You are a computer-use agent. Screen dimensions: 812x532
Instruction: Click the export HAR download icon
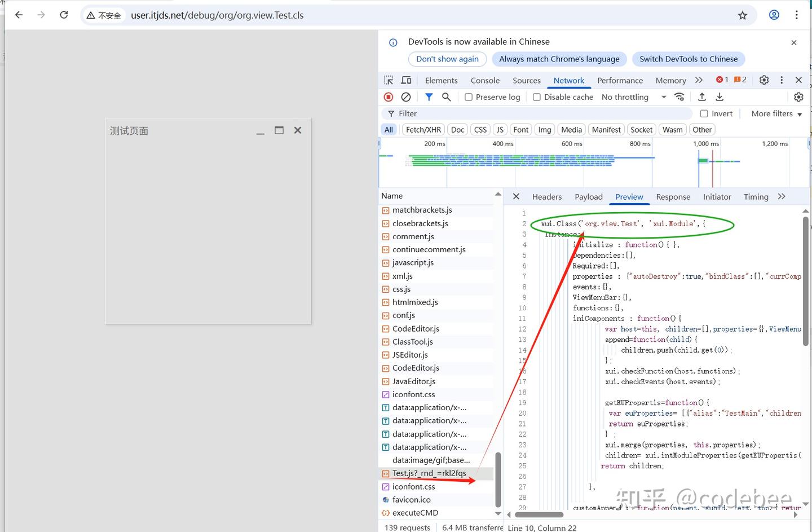pyautogui.click(x=720, y=97)
